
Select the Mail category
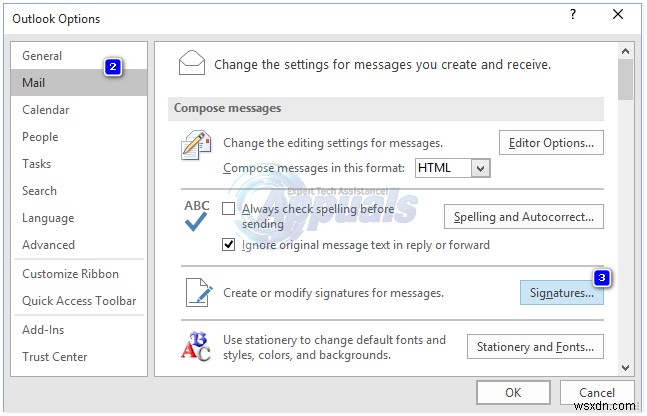(x=79, y=83)
